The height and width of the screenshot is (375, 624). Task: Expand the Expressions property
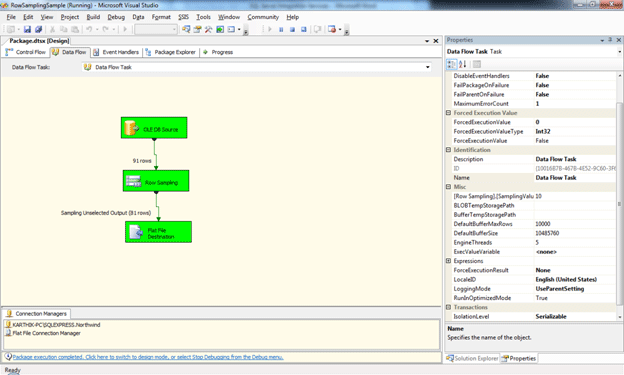[448, 261]
